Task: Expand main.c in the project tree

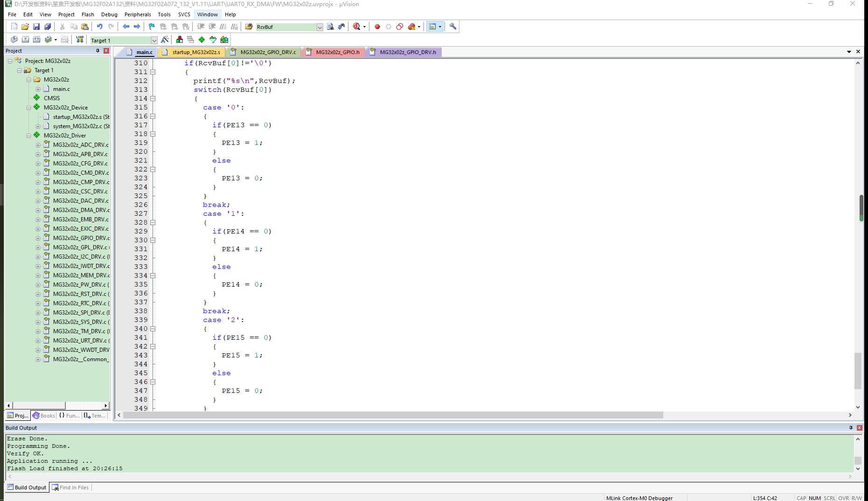Action: [38, 89]
